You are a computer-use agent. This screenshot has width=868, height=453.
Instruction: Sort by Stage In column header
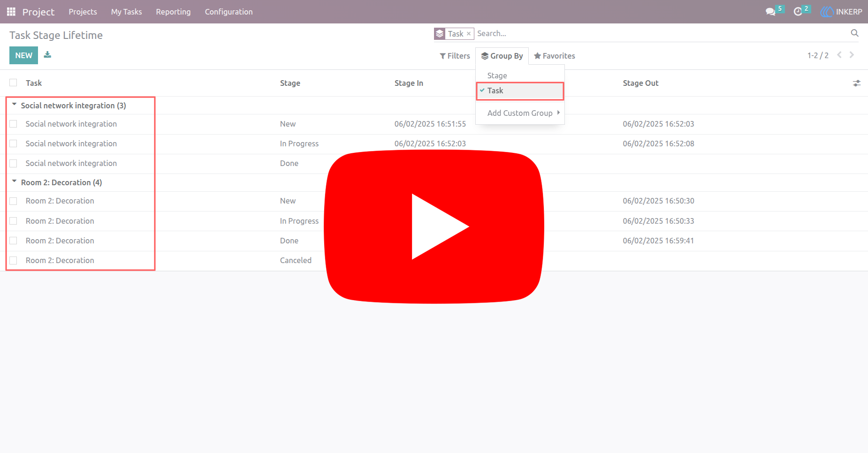[409, 83]
